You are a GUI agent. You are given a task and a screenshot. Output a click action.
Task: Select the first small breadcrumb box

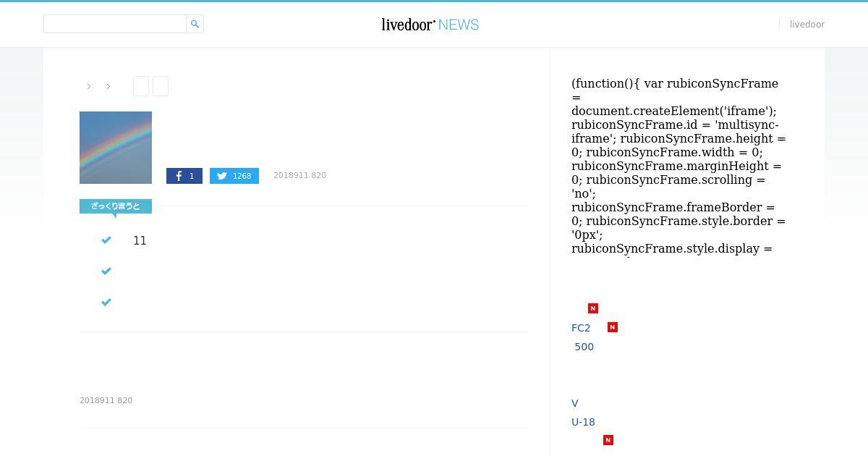pos(141,86)
